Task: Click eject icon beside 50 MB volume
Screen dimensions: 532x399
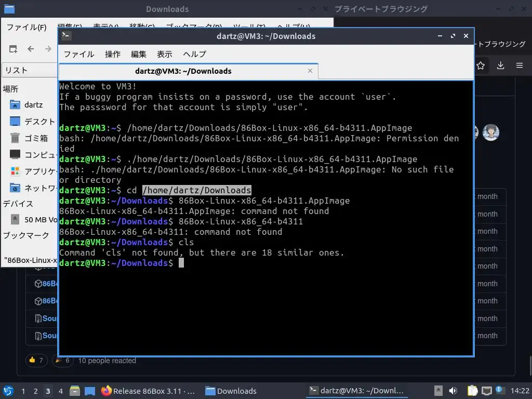Action: click(x=15, y=219)
